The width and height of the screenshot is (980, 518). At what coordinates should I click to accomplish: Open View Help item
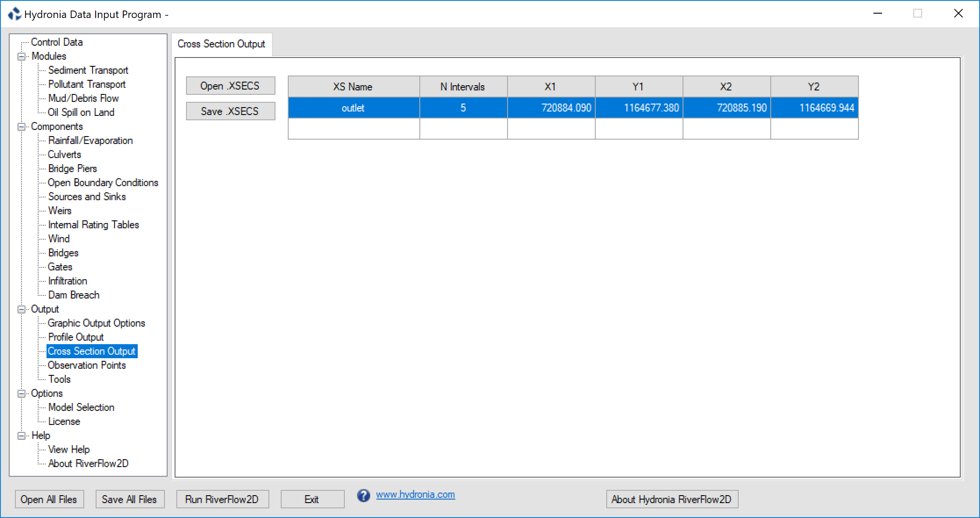[x=69, y=450]
